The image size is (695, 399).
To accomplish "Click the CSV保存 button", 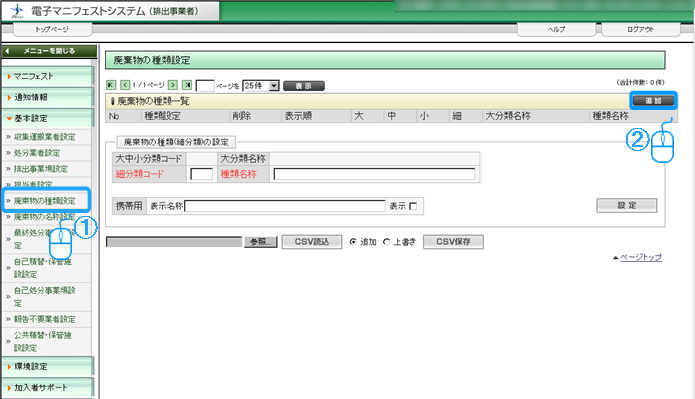I will coord(453,242).
